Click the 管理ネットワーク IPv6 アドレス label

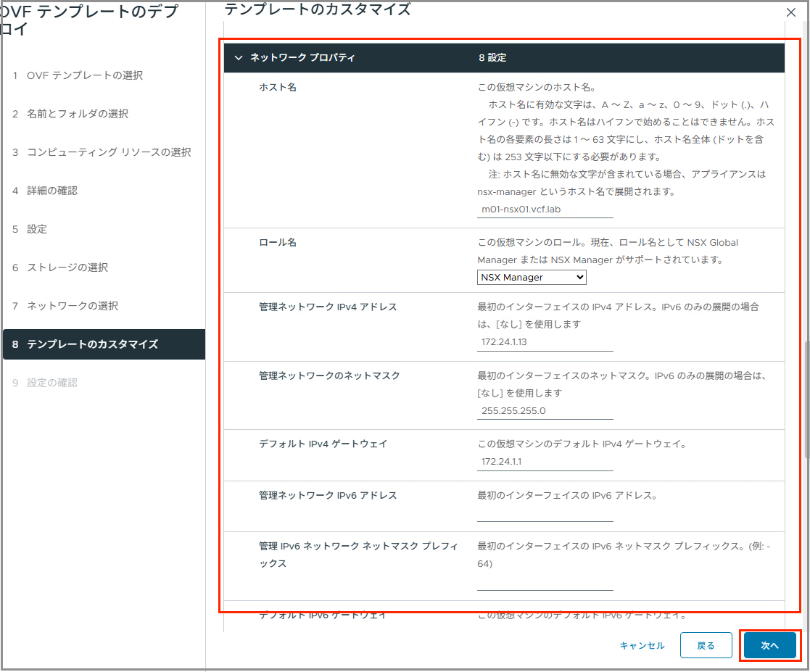pos(328,495)
